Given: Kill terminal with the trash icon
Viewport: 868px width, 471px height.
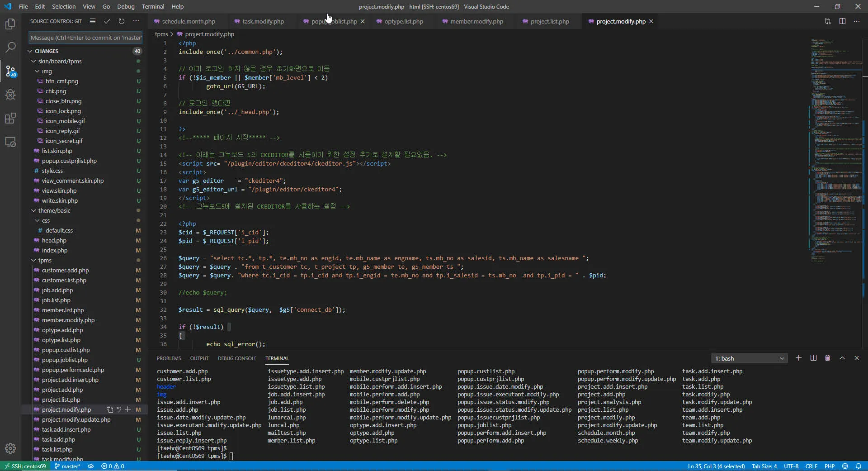Looking at the screenshot, I should pyautogui.click(x=827, y=358).
